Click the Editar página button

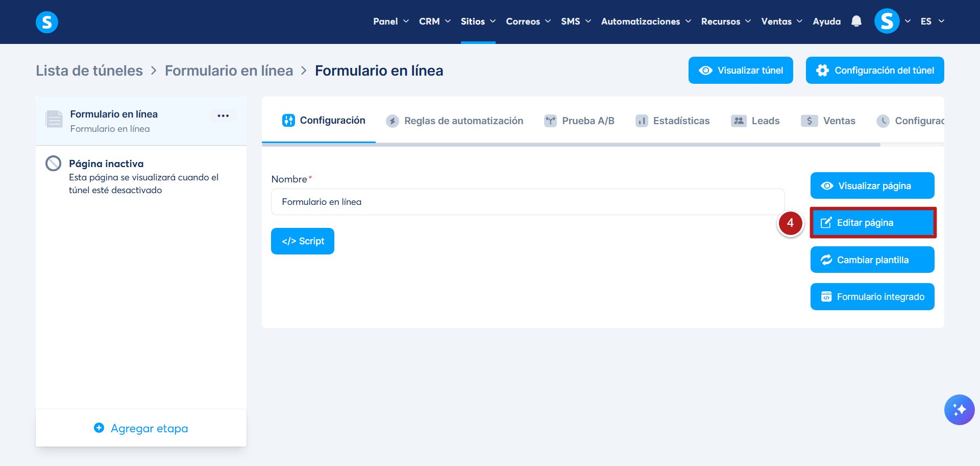[x=873, y=223]
